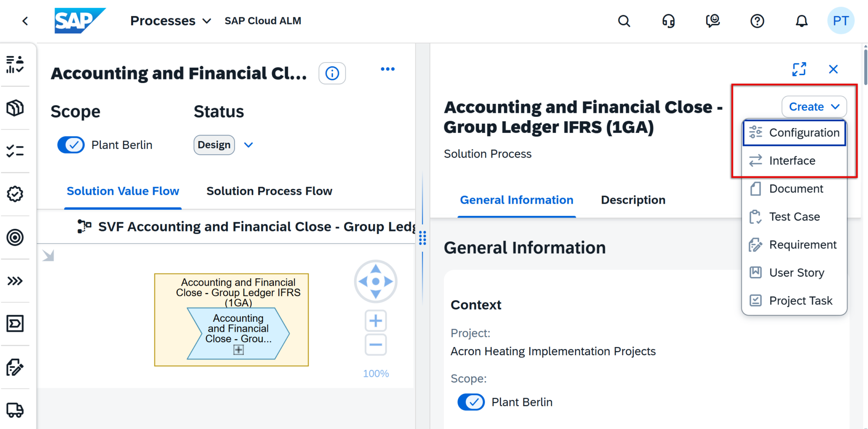Open the help question mark icon
This screenshot has width=868, height=429.
757,21
